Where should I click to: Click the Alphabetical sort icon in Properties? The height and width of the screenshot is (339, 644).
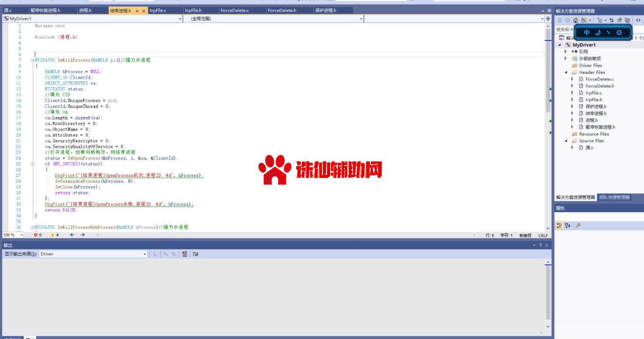point(568,225)
